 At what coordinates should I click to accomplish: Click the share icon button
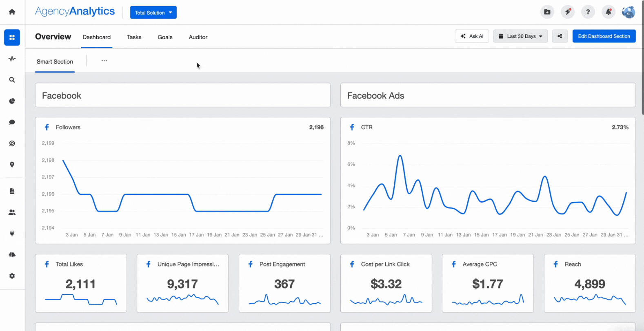(x=560, y=36)
